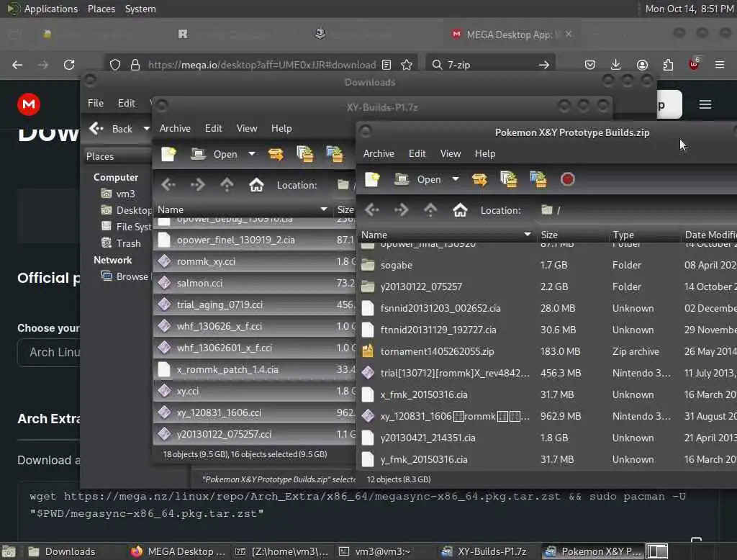Open MEGA site hamburger menu
The height and width of the screenshot is (560, 737).
click(x=705, y=104)
